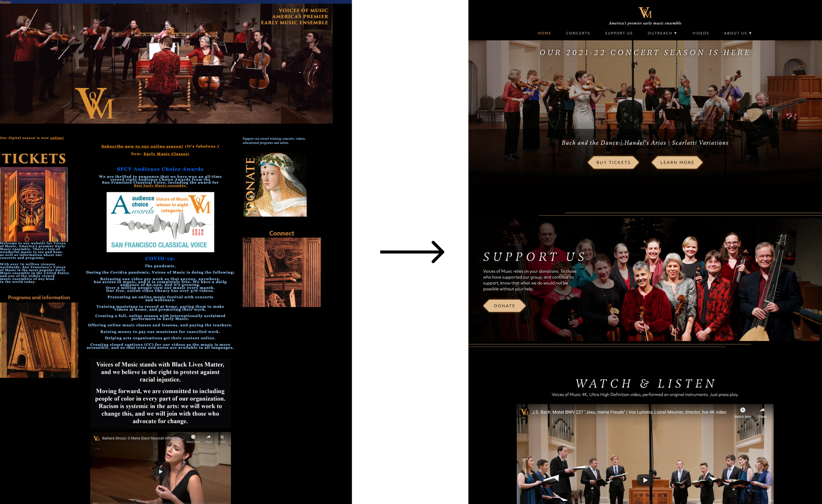This screenshot has width=822, height=504.
Task: Click the Barbara Strozzi video thumbnail
Action: [x=160, y=469]
